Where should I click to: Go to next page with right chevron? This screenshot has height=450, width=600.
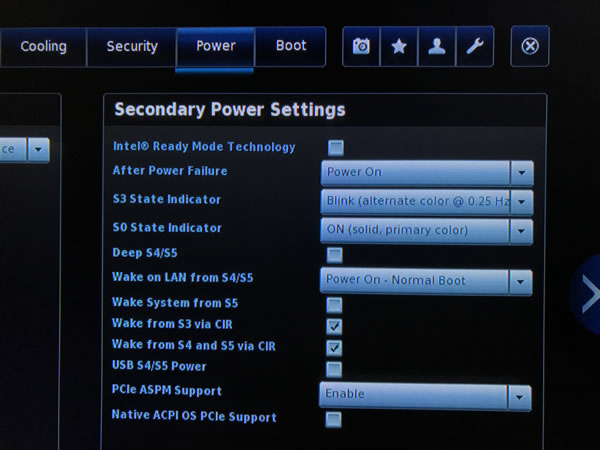pyautogui.click(x=589, y=294)
